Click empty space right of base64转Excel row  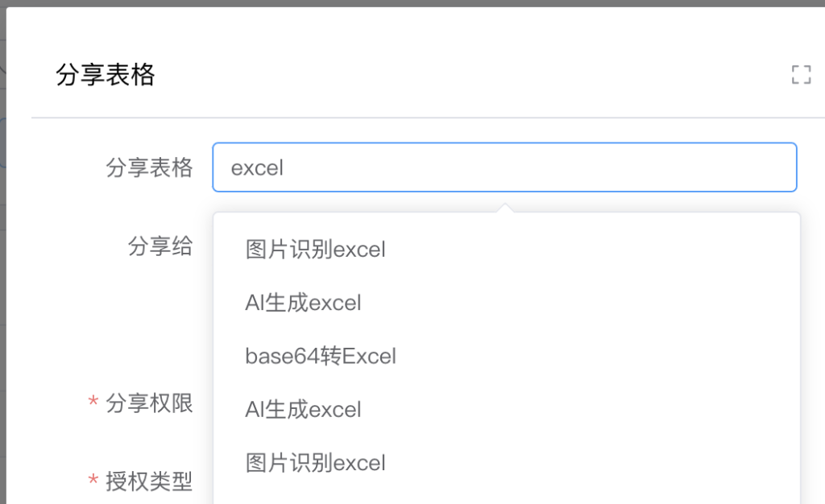click(x=595, y=357)
